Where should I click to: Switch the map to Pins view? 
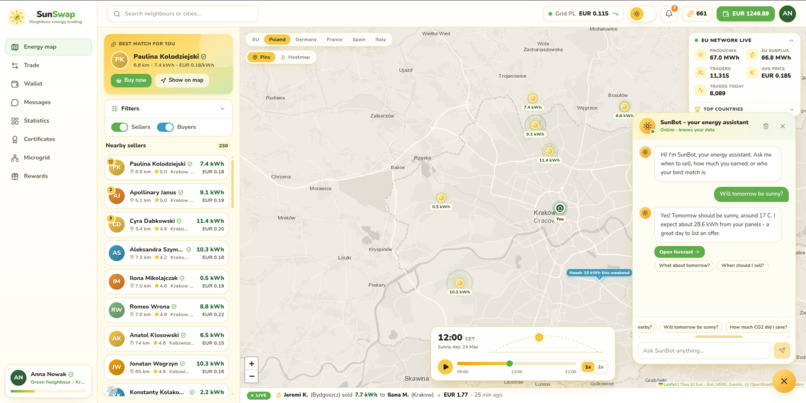[x=262, y=57]
